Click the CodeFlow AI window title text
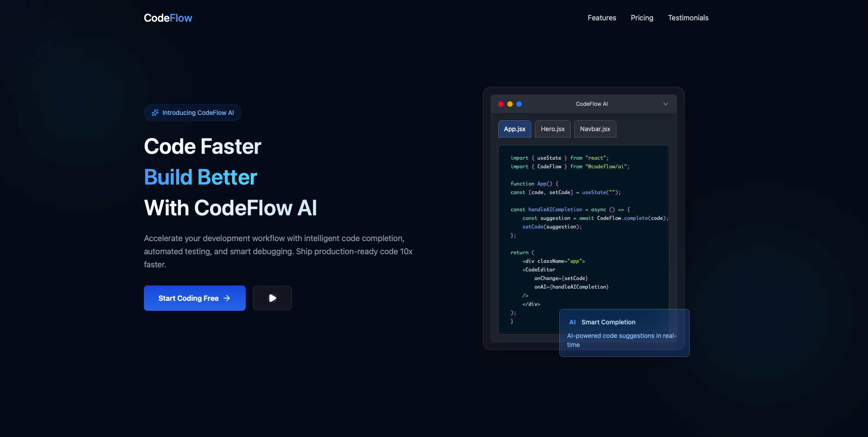 point(591,104)
